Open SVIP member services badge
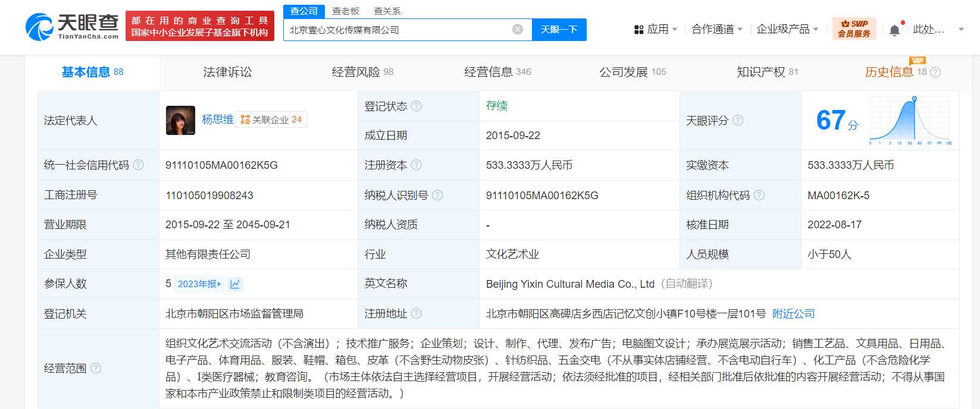This screenshot has width=980, height=409. click(x=854, y=29)
